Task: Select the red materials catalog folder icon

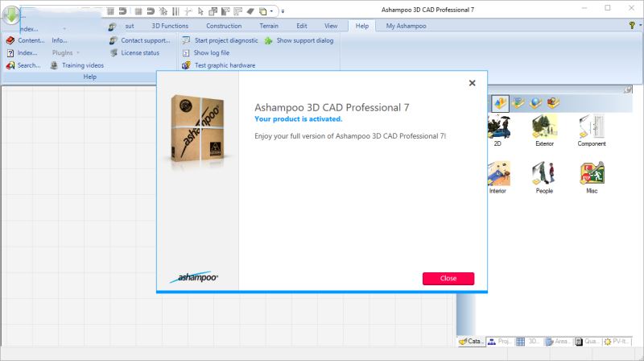Action: pos(553,103)
